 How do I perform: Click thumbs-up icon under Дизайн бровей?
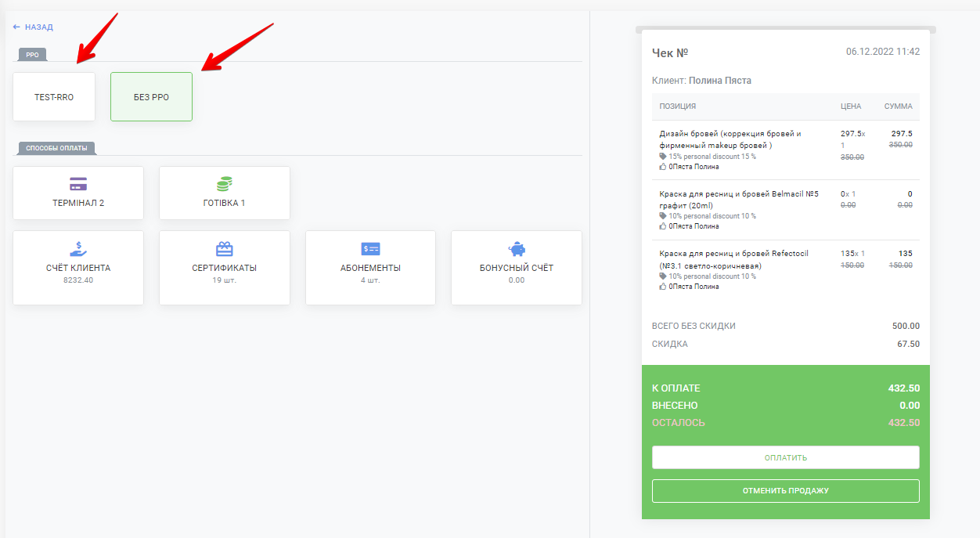[x=663, y=167]
